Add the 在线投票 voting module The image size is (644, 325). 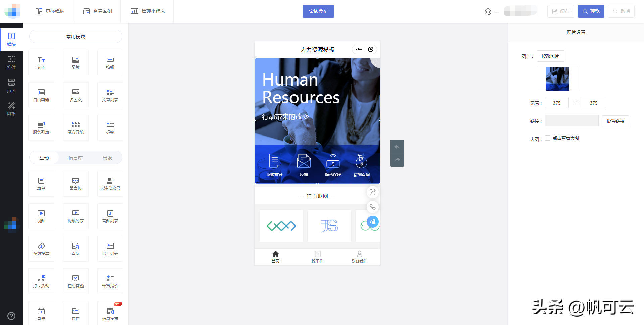click(41, 249)
